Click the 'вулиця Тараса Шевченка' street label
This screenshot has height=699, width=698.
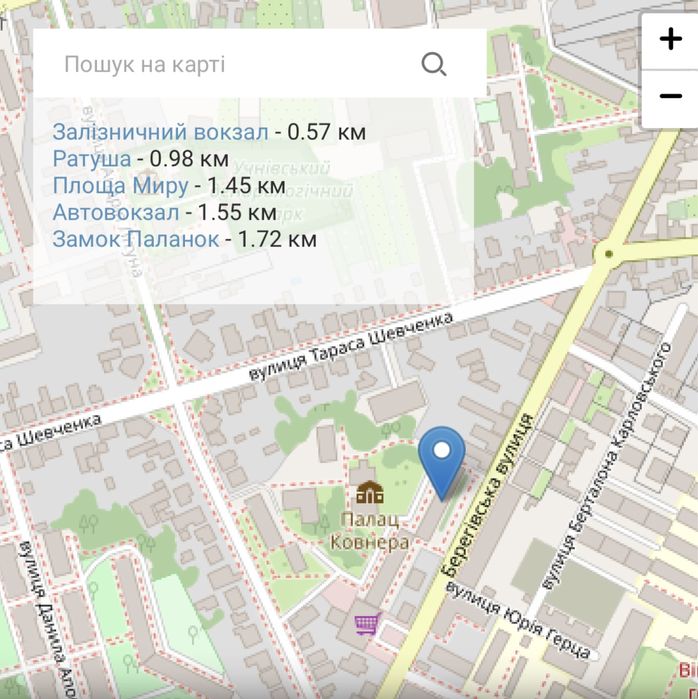[351, 347]
